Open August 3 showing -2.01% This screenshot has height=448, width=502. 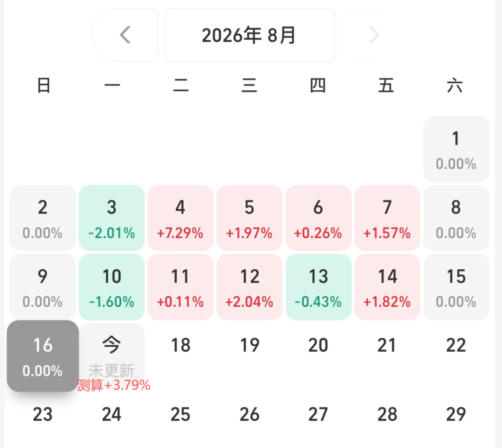pos(112,218)
